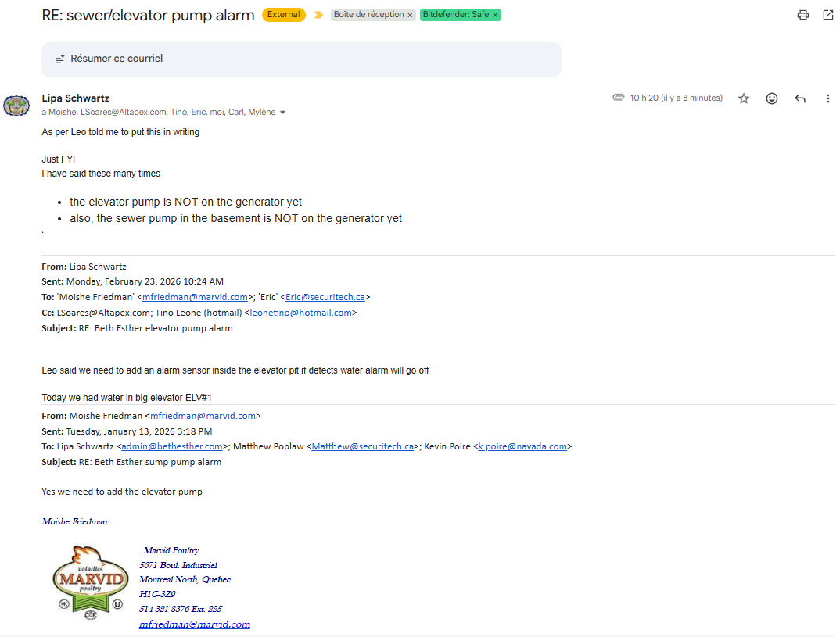
Task: Add an emoji reaction to the message
Action: (771, 98)
